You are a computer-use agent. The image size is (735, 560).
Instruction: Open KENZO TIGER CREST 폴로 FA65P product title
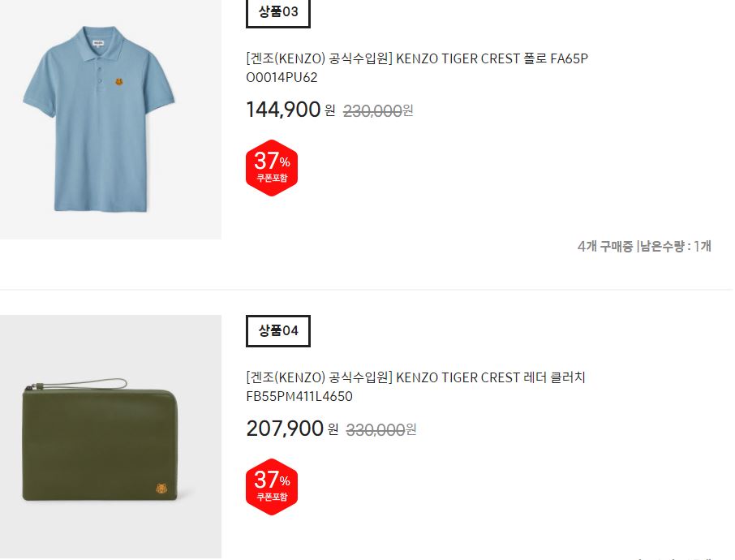[417, 68]
